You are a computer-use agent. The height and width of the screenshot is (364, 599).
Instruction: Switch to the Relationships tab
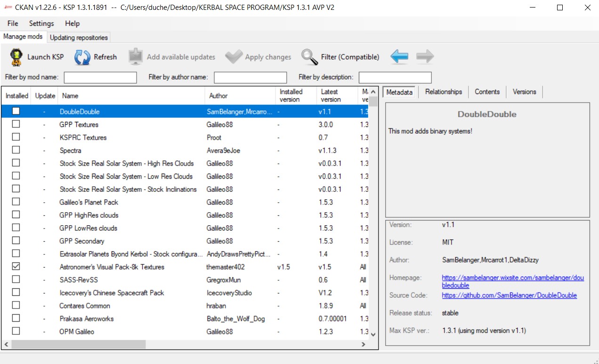pos(443,92)
